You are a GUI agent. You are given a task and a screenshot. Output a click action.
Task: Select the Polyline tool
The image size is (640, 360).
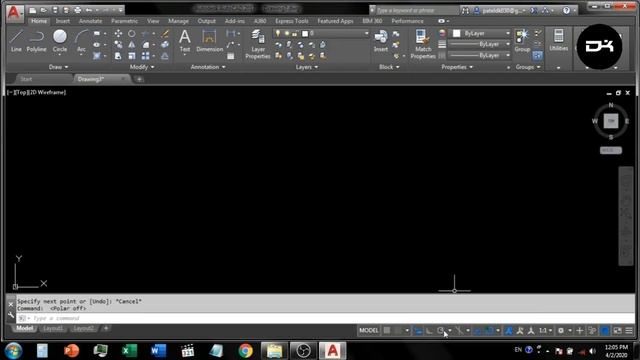[36, 41]
